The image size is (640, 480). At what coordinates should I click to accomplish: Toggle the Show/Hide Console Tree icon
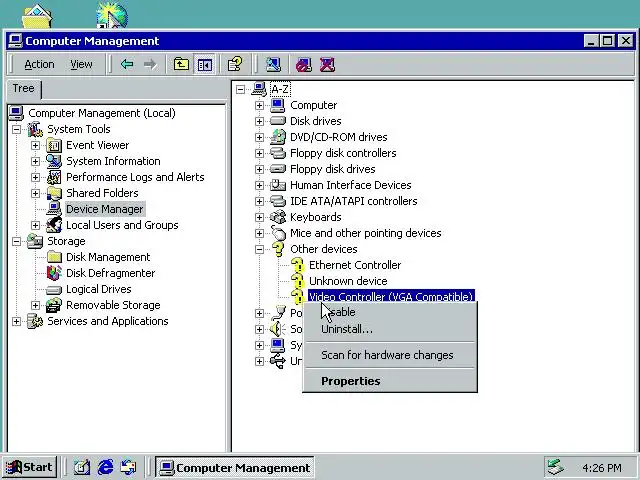[204, 64]
